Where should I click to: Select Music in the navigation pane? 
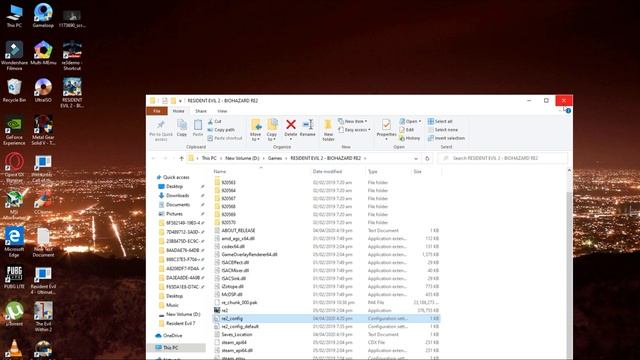(x=172, y=305)
